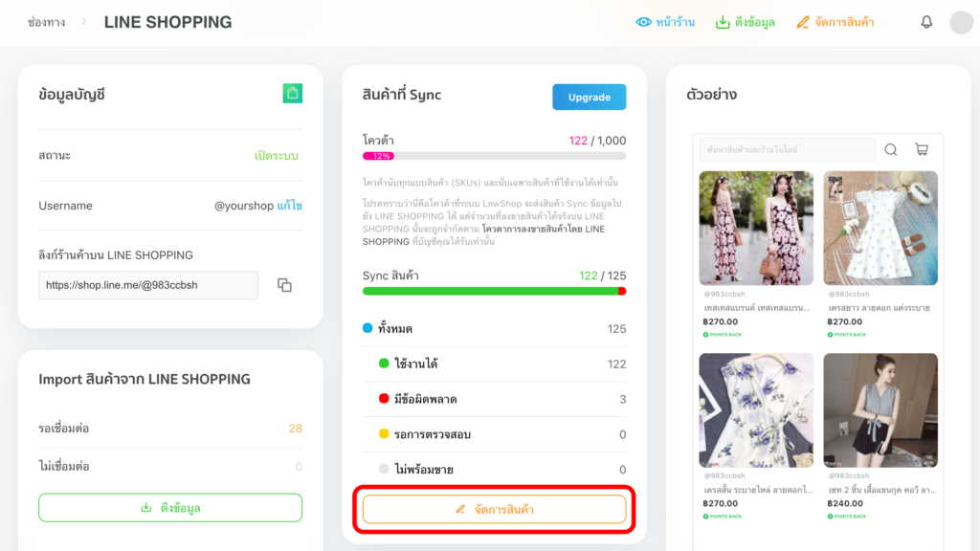Open the shopping cart icon in preview

(x=921, y=149)
